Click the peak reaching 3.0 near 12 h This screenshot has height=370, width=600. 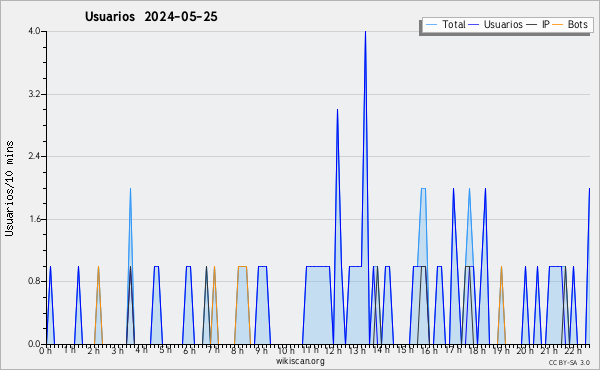337,110
